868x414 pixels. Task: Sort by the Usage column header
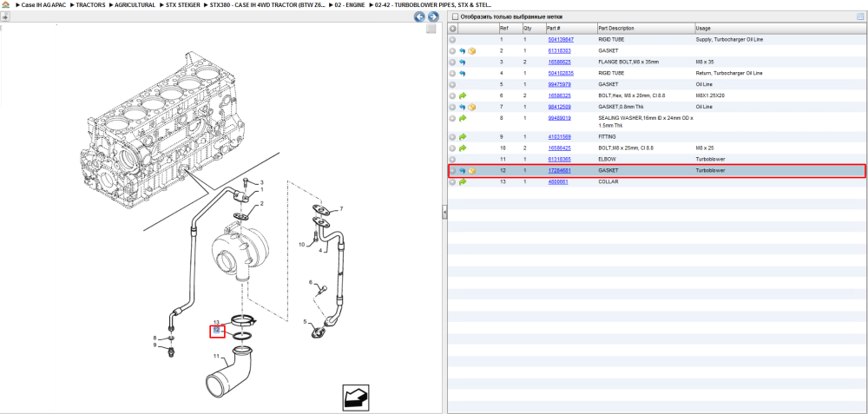coord(779,29)
